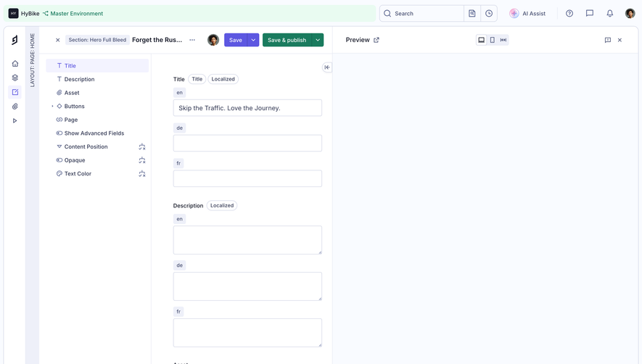Screen dimensions: 642x364
Task: Collapse the field sidebar panel
Action: tap(326, 67)
